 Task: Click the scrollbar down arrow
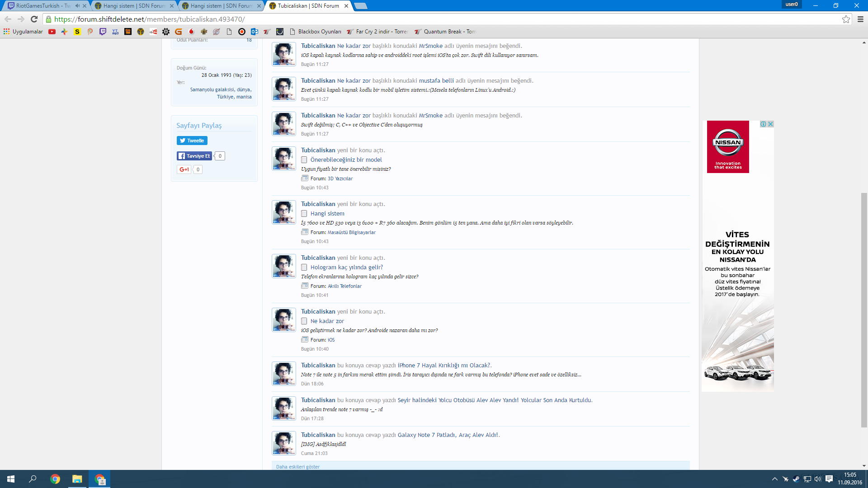pyautogui.click(x=864, y=466)
